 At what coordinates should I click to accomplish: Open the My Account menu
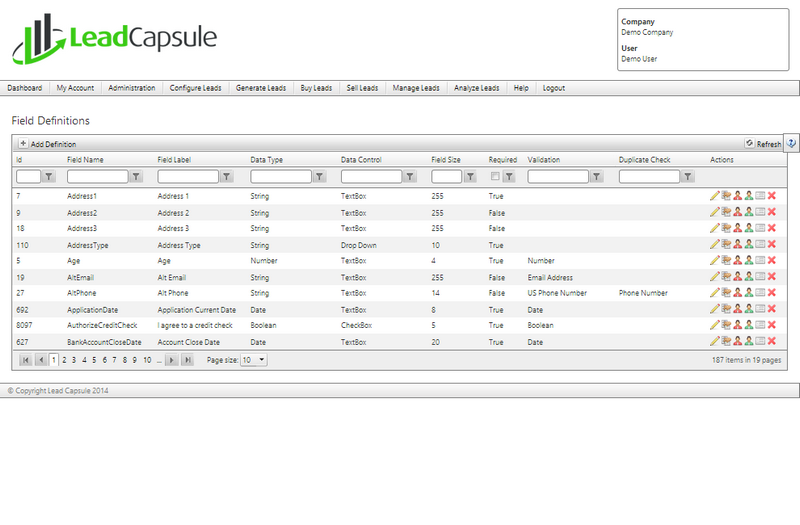tap(75, 88)
